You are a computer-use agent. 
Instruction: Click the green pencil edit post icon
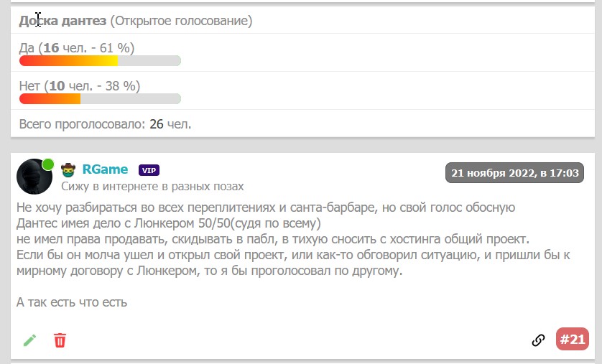29,340
